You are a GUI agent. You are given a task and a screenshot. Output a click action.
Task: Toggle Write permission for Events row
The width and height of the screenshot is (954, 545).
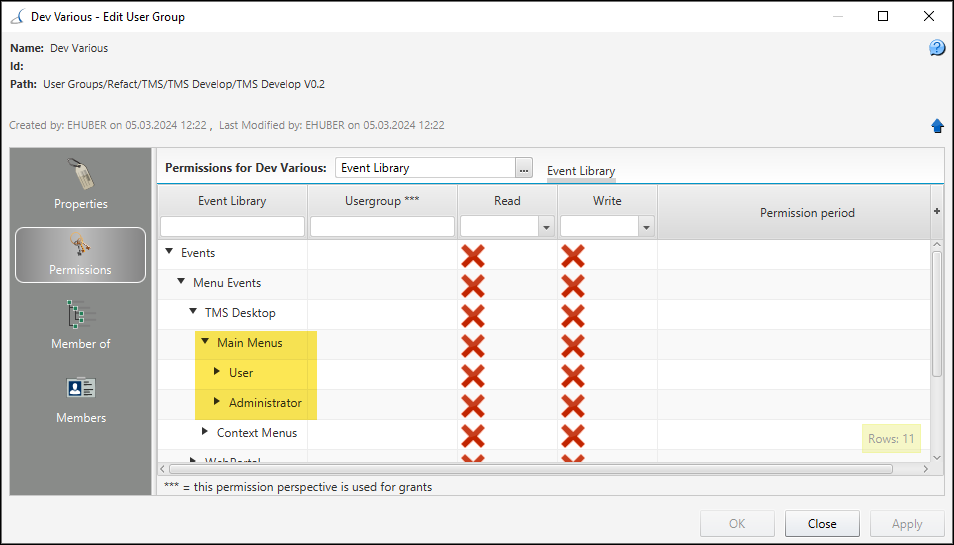(573, 256)
